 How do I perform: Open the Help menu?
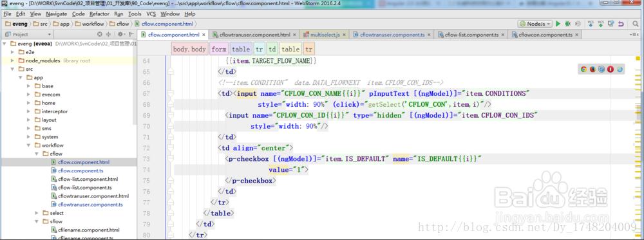pos(190,14)
